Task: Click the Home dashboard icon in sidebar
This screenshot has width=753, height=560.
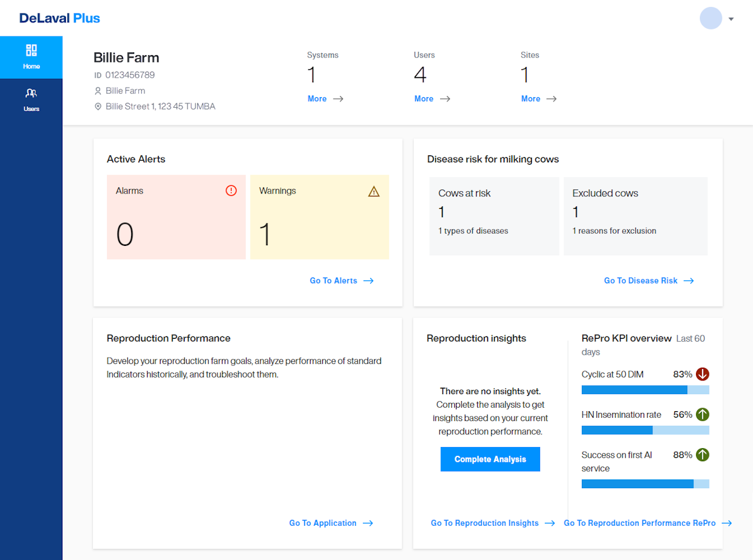Action: coord(31,51)
